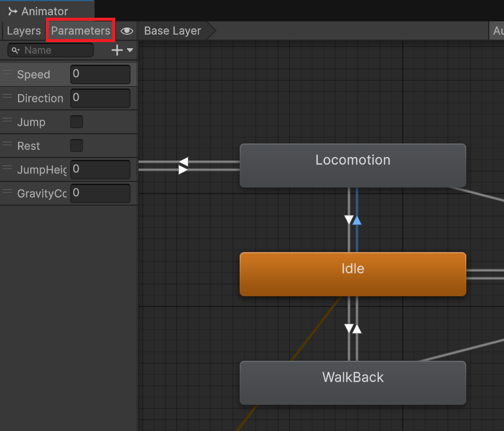The height and width of the screenshot is (431, 504).
Task: Enable the Rest parameter checkbox
Action: (x=76, y=146)
